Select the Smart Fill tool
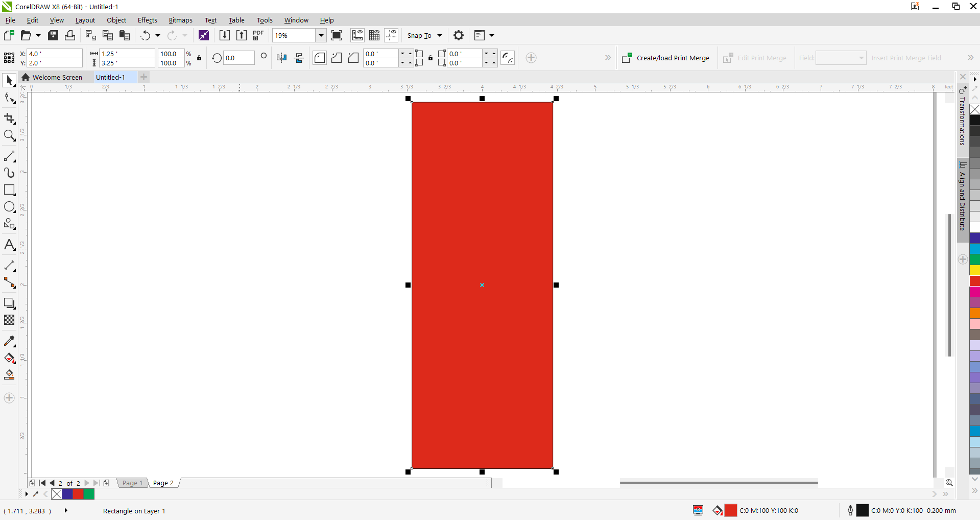 [x=9, y=375]
